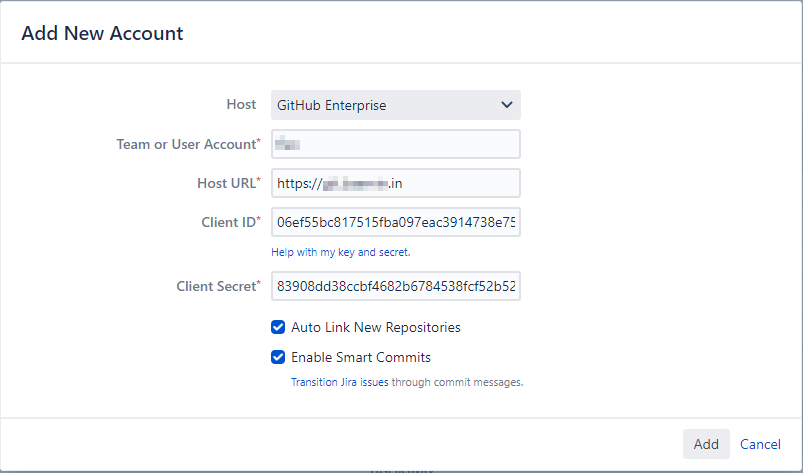Click the 'Client ID' label text

pyautogui.click(x=228, y=222)
